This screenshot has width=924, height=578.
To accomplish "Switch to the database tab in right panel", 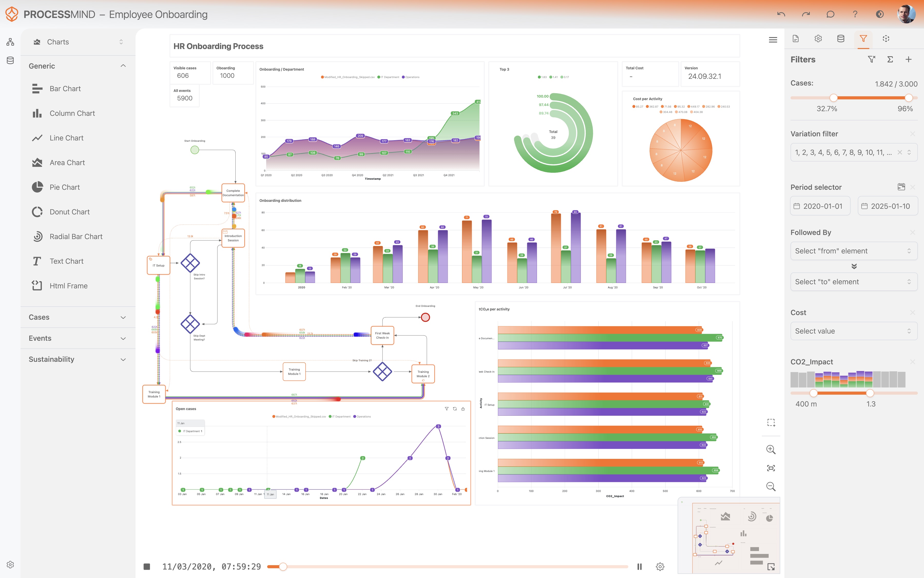I will click(840, 39).
